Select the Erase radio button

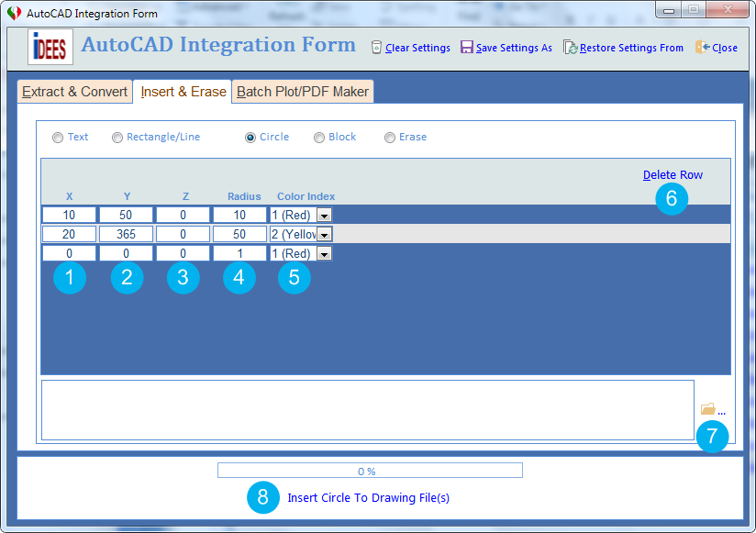tap(390, 138)
